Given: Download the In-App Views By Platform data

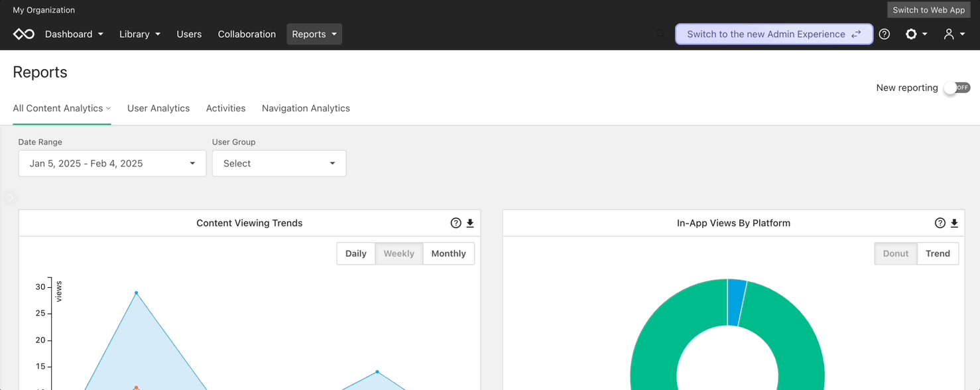Looking at the screenshot, I should pos(955,223).
